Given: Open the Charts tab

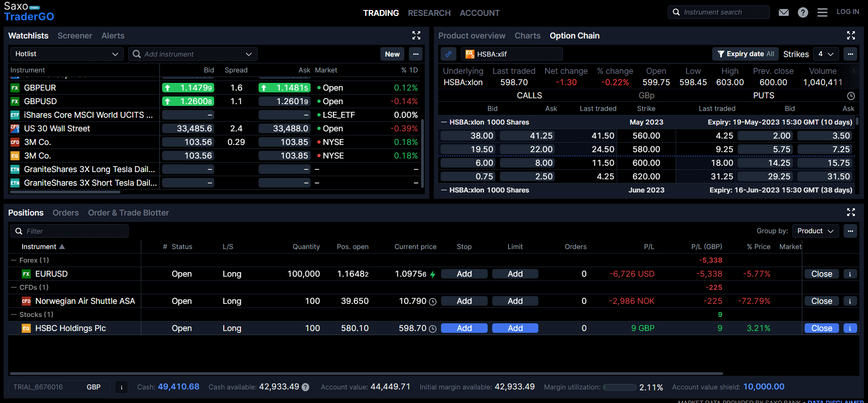Looking at the screenshot, I should [528, 36].
